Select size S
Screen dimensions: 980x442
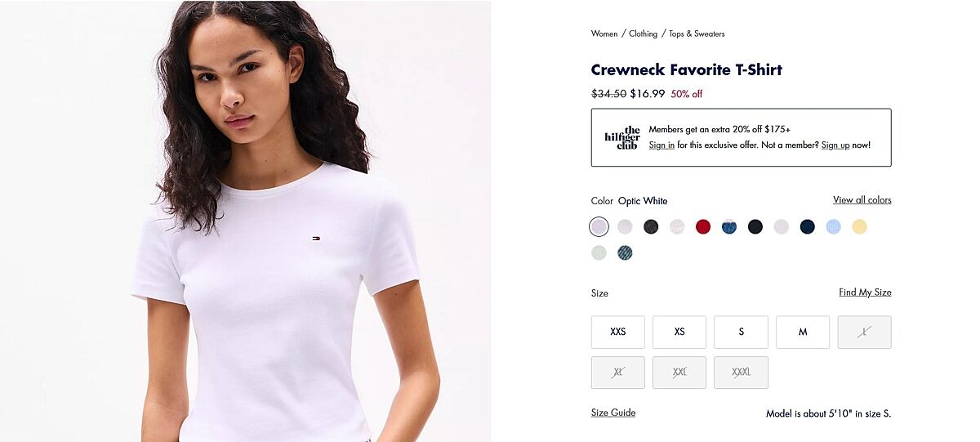click(x=742, y=332)
